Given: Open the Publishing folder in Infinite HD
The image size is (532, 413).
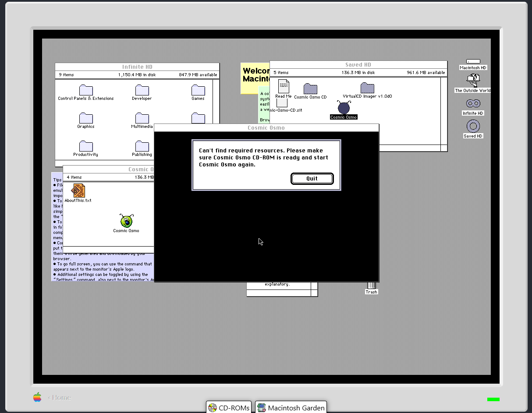Looking at the screenshot, I should pyautogui.click(x=142, y=146).
